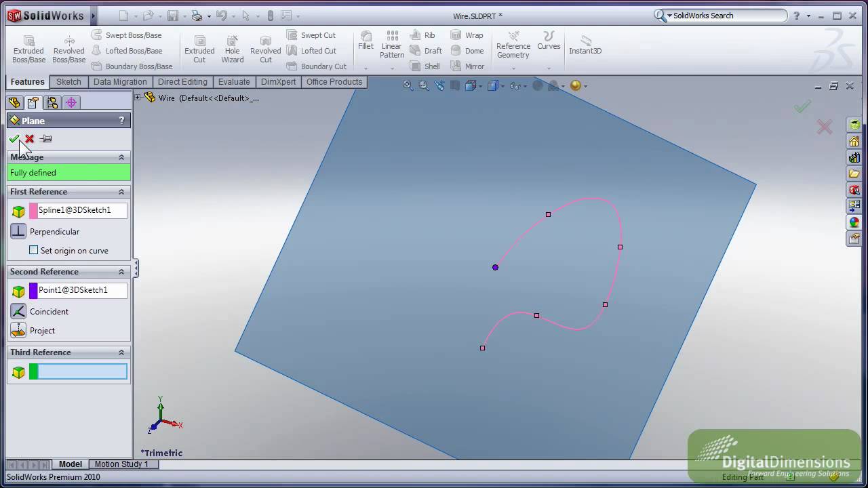This screenshot has width=868, height=488.
Task: Click the Extruded Boss/Base tool
Action: (28, 49)
